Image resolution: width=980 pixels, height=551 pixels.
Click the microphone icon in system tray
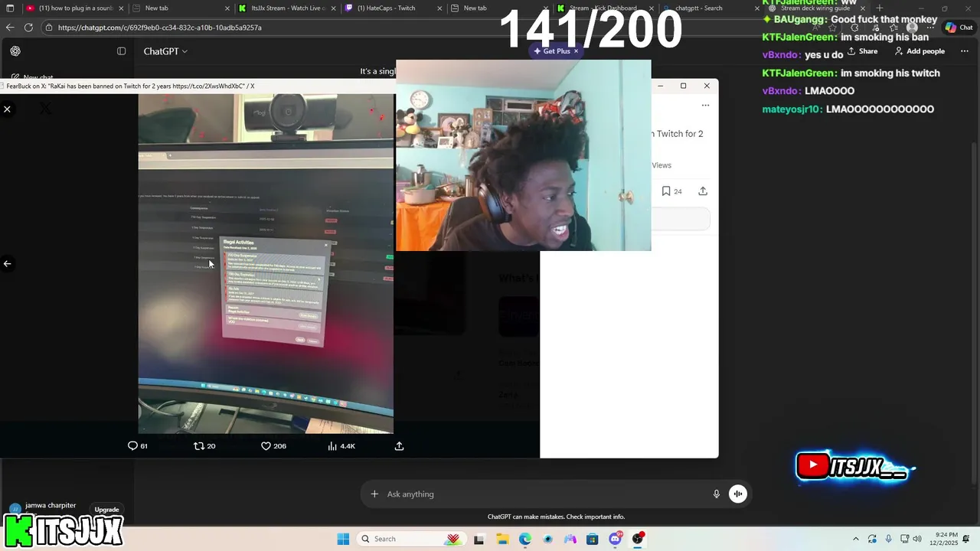[x=888, y=539]
